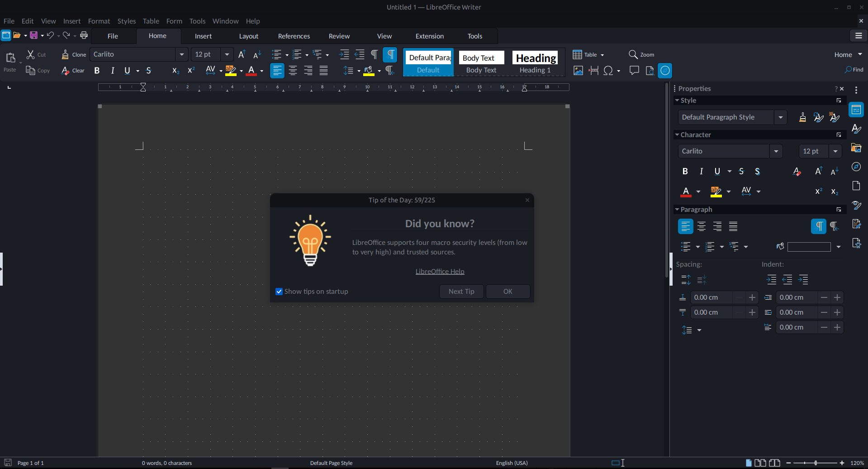Image resolution: width=868 pixels, height=469 pixels.
Task: Uncheck Show tips on startup
Action: pos(279,292)
